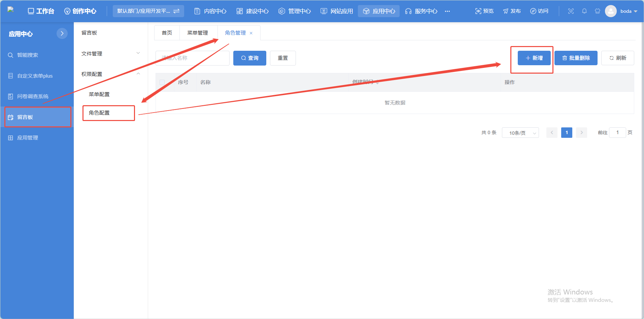Image resolution: width=644 pixels, height=319 pixels.
Task: Click the 查询 search button
Action: [250, 58]
